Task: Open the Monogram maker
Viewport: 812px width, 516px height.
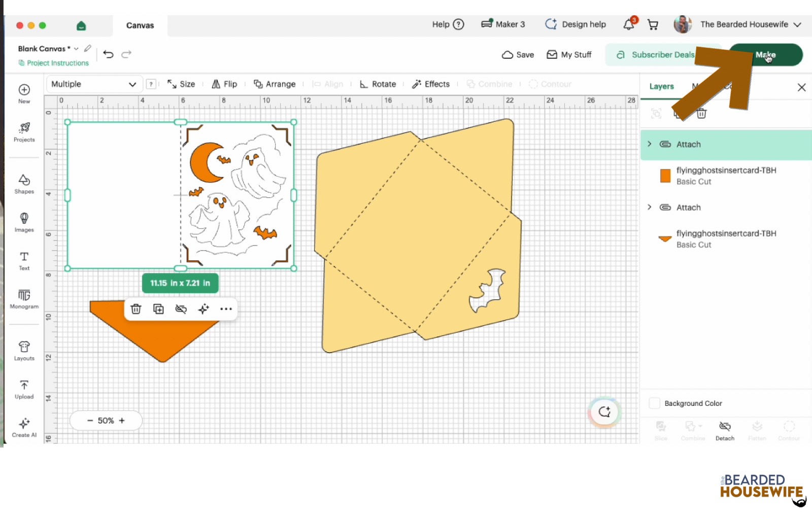Action: 24,299
